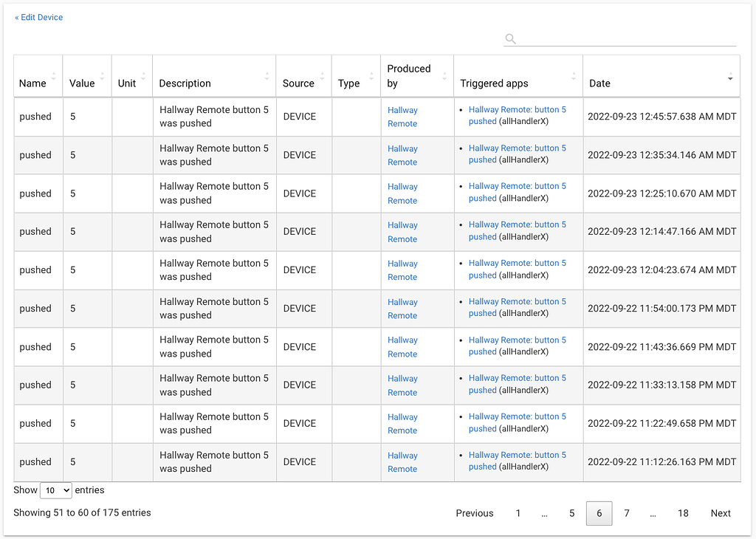This screenshot has height=539, width=756.
Task: Go to the Next page
Action: pos(721,513)
